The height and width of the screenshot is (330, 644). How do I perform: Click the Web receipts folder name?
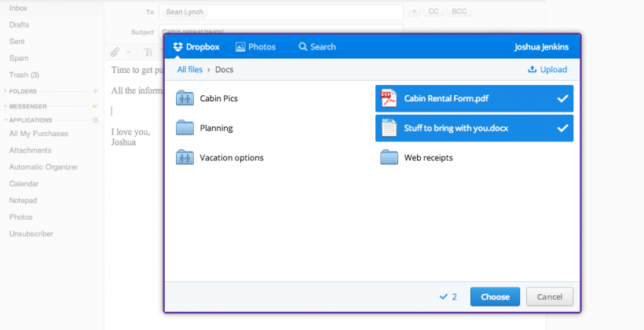(x=428, y=158)
